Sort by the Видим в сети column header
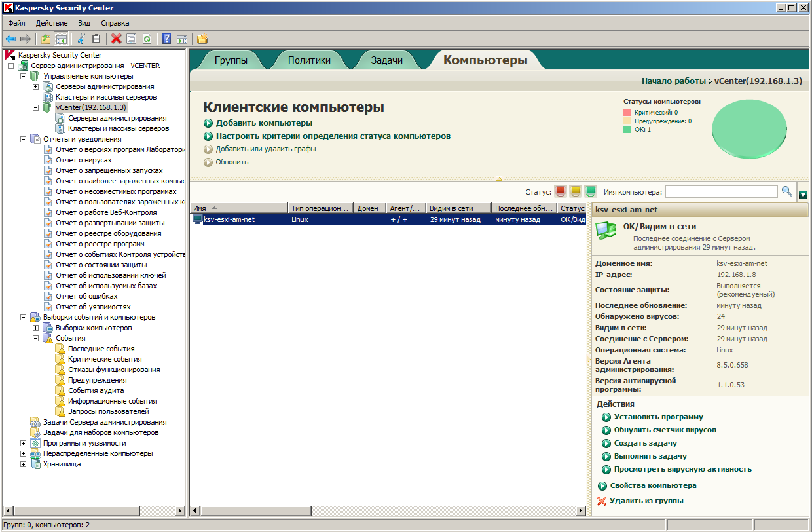Viewport: 812px width, 532px height. tap(458, 208)
